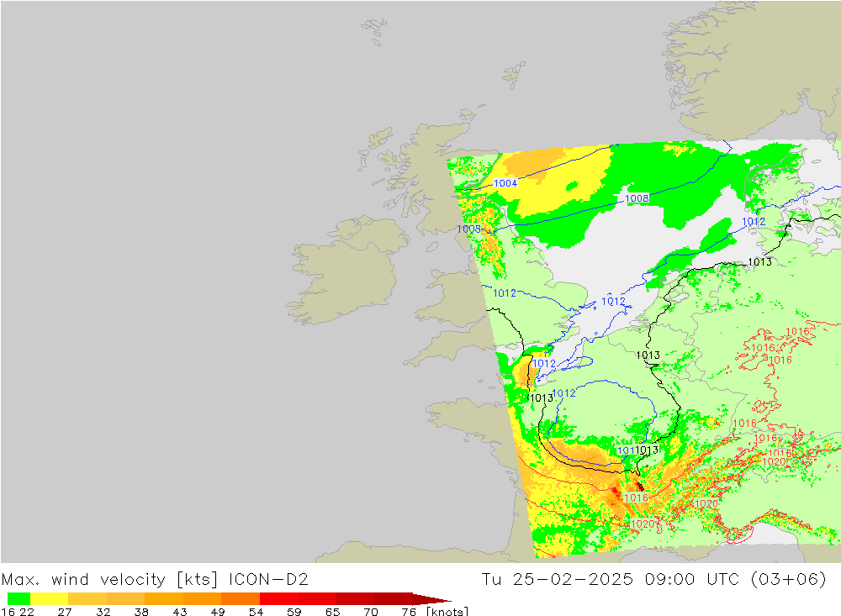Click the legend value '70'
This screenshot has width=841, height=616.
371,612
